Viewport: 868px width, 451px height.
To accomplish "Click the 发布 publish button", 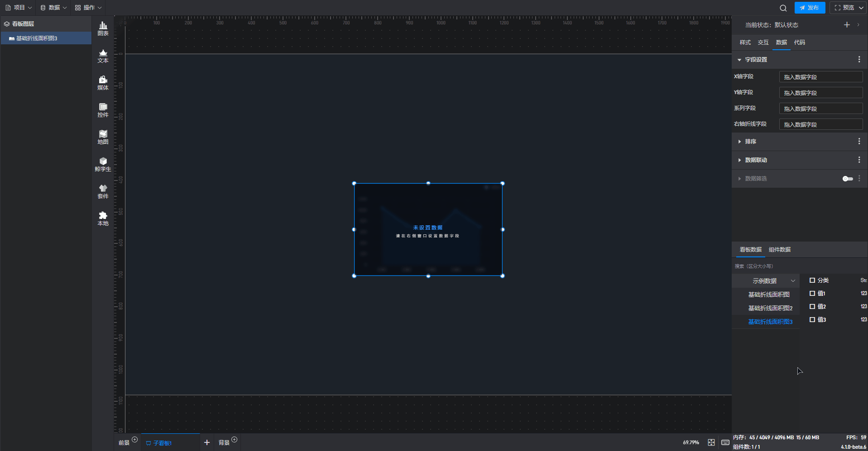I will tap(810, 8).
